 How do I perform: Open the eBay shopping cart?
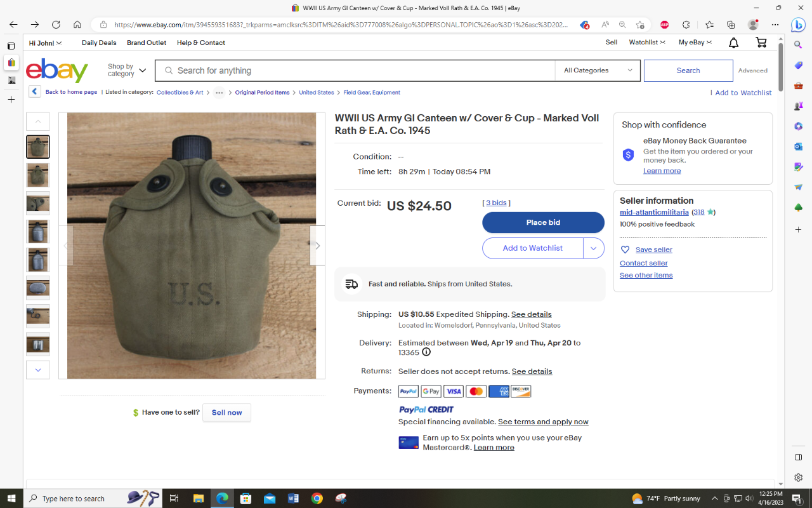[761, 43]
